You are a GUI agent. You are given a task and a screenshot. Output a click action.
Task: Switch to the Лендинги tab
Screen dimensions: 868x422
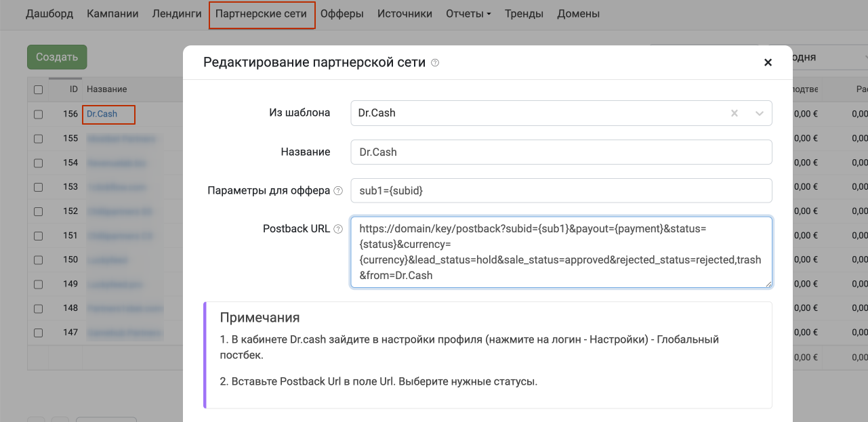coord(177,14)
